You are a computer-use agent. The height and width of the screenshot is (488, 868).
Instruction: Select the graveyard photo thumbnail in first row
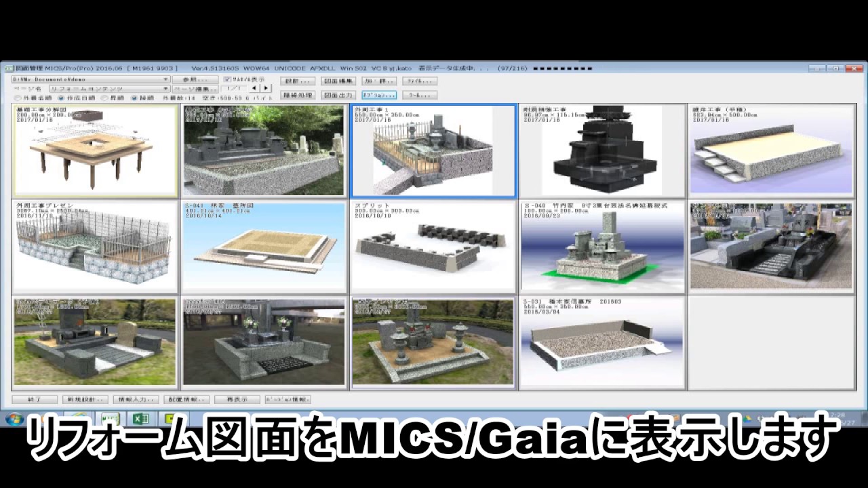coord(264,150)
